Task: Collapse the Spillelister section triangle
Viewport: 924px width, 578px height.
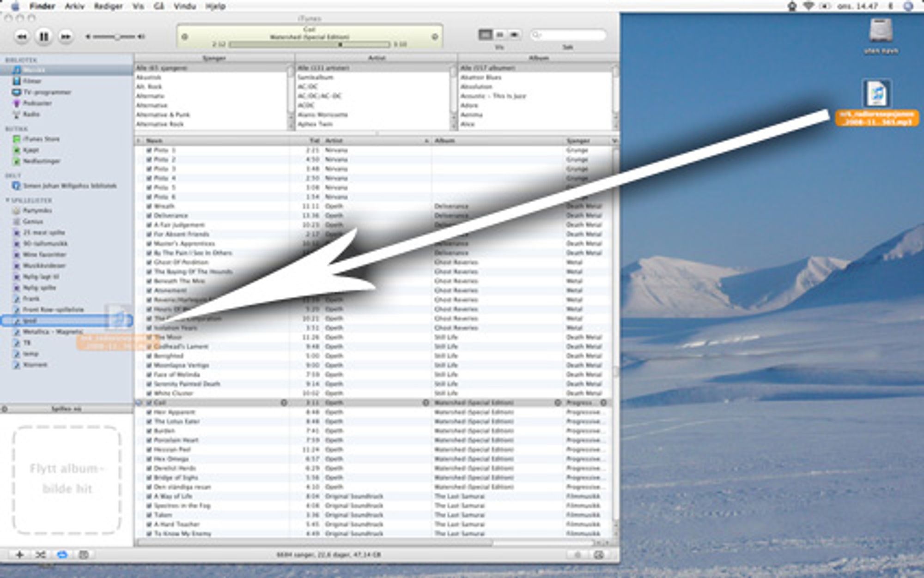Action: click(7, 200)
